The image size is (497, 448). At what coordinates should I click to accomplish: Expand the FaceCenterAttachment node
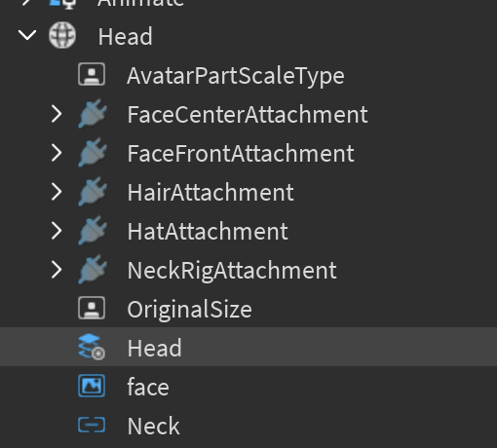pos(57,114)
